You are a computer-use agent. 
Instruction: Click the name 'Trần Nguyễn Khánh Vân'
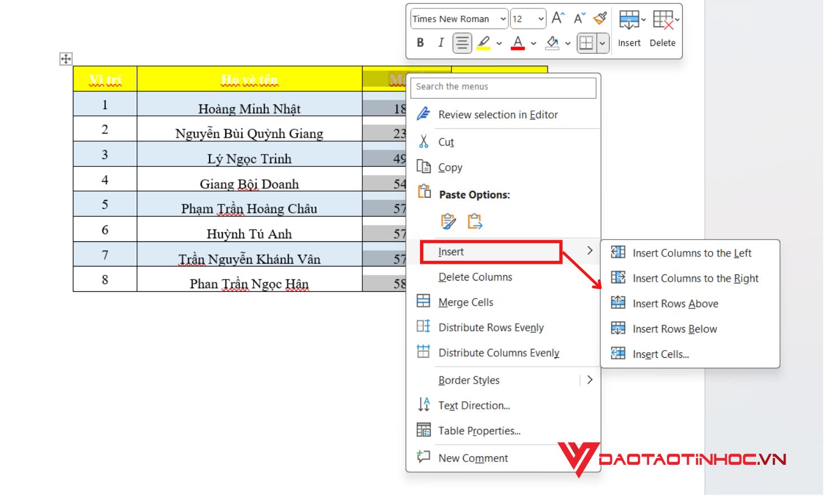[249, 259]
